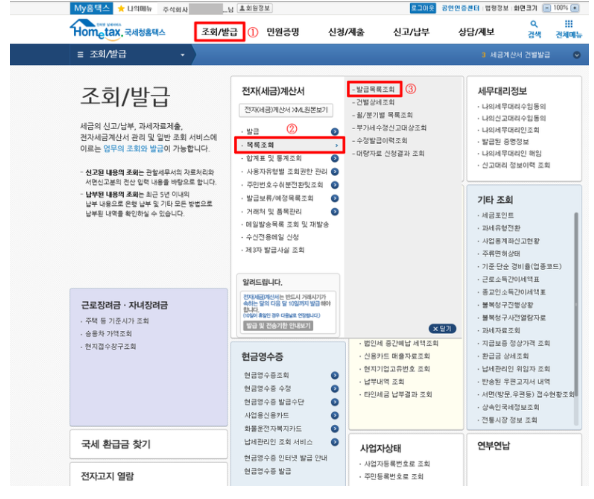Open the 검색 search magnifier icon
Viewport: 594px width, 499px height.
534,24
